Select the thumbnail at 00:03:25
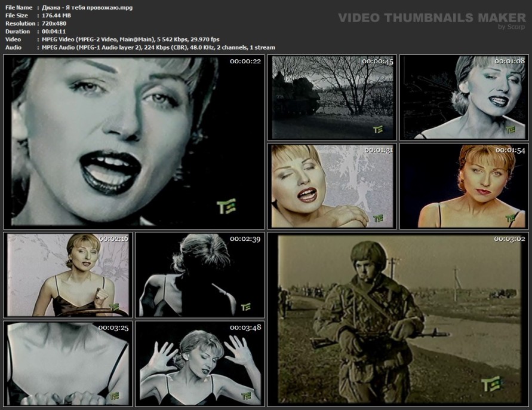 [x=68, y=364]
